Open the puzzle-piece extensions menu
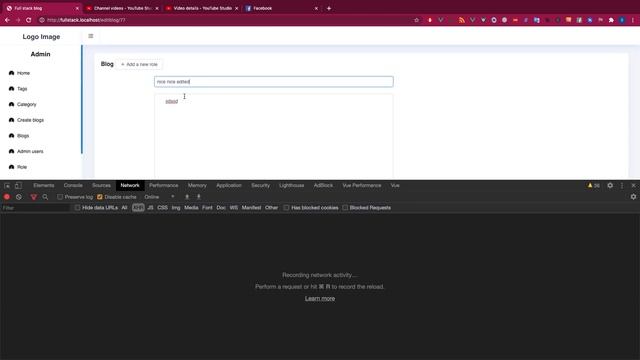 (611, 20)
